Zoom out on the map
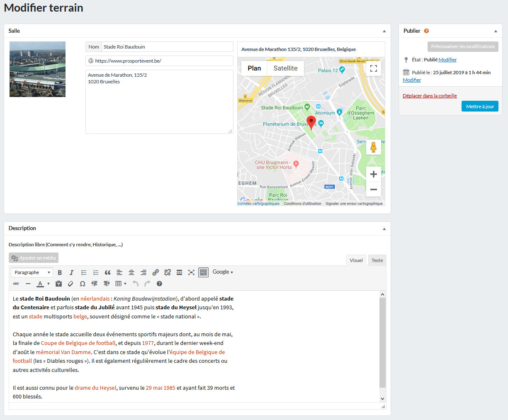508x420 pixels. tap(373, 189)
